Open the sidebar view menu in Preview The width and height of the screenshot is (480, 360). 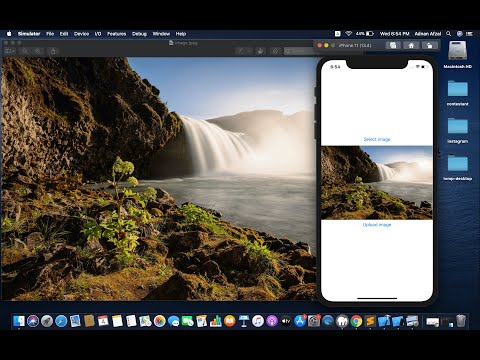pyautogui.click(x=10, y=51)
